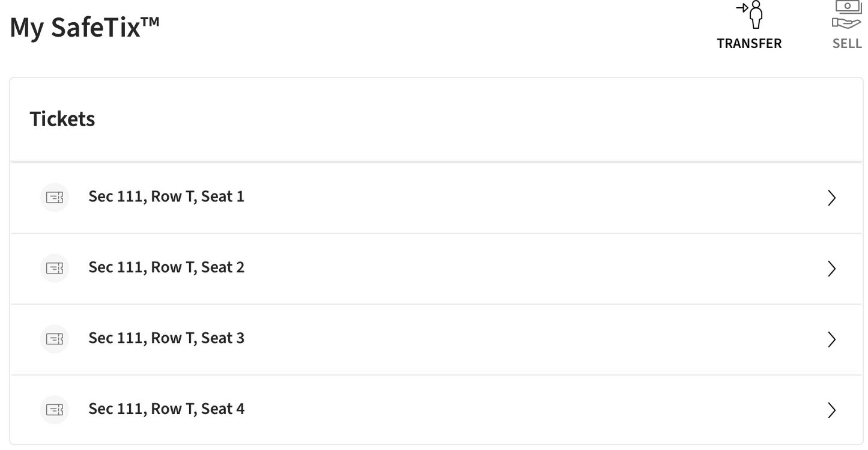Open Seat 2 using the right chevron
This screenshot has height=450, width=868.
tap(832, 269)
